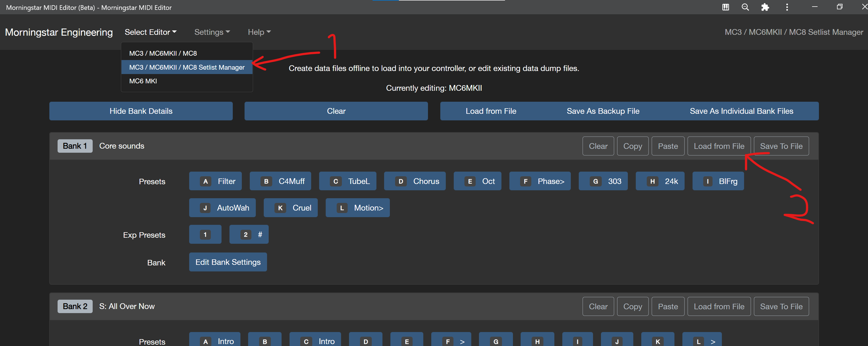Click Hide Bank Details button
Viewport: 868px width, 346px height.
(x=141, y=111)
